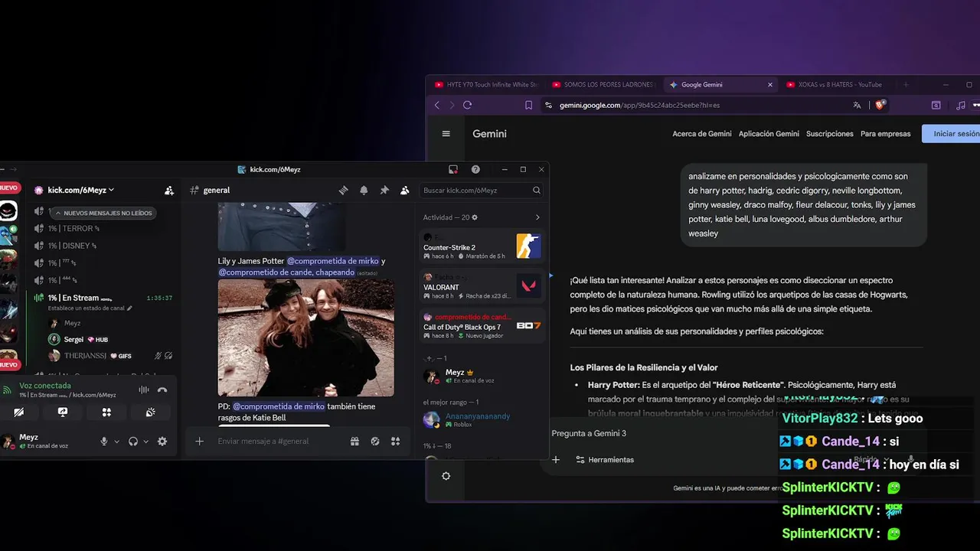This screenshot has width=980, height=551.
Task: Open Discord inbox icon in title bar
Action: click(x=453, y=169)
